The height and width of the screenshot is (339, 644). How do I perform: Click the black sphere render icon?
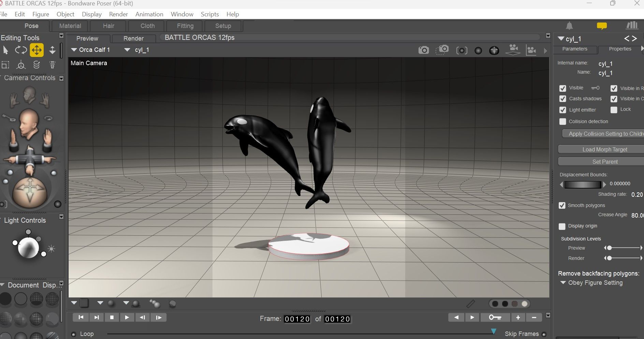click(x=478, y=50)
